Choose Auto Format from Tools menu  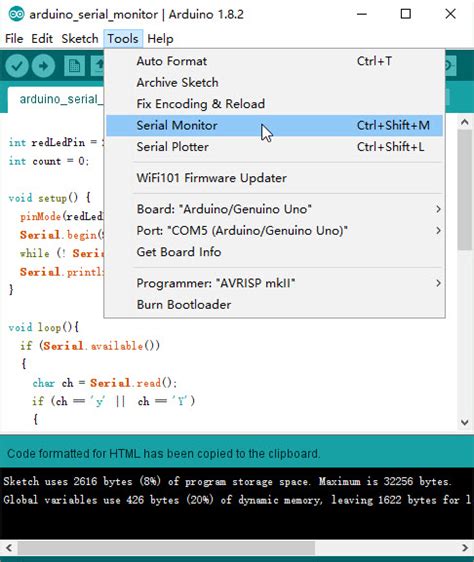275,61
